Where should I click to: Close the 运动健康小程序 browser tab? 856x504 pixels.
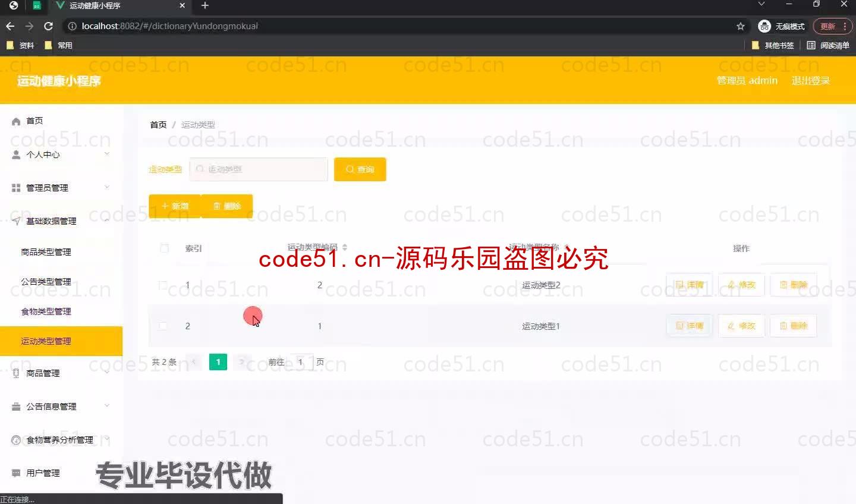pos(182,5)
